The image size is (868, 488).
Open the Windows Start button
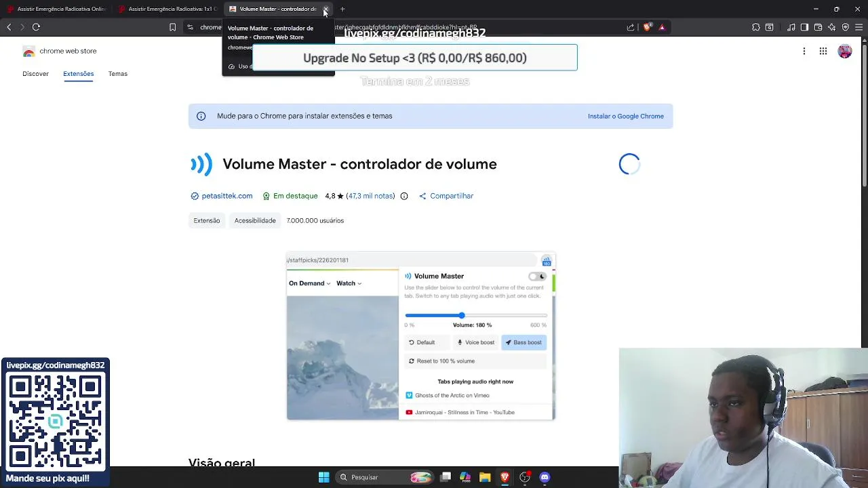coord(324,477)
